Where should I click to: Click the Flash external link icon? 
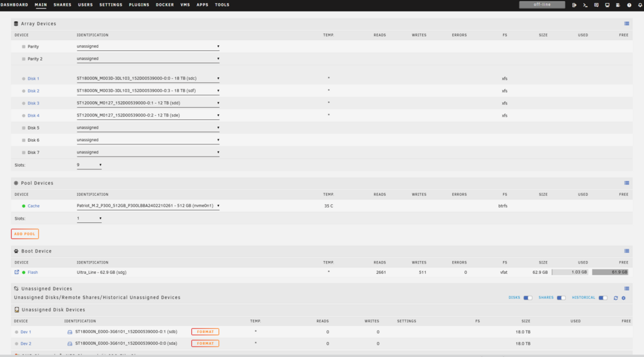(x=17, y=272)
